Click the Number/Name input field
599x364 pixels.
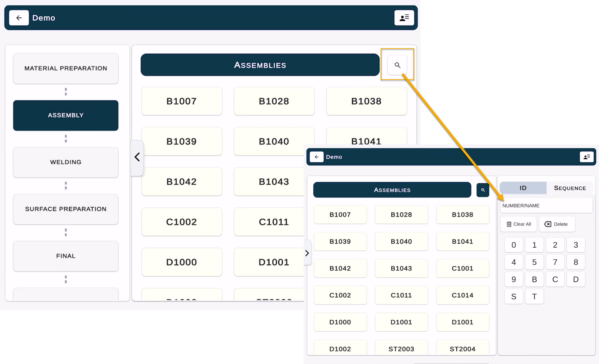click(x=546, y=206)
